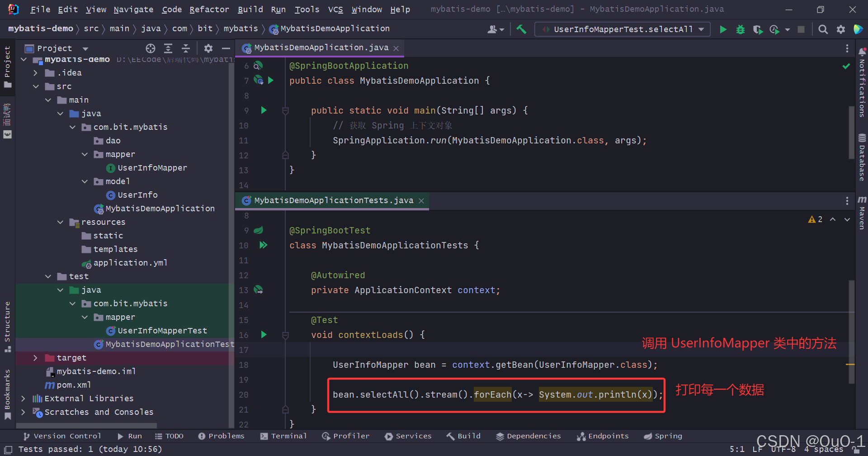Click the warnings indicator showing 2
The height and width of the screenshot is (456, 868).
click(815, 219)
